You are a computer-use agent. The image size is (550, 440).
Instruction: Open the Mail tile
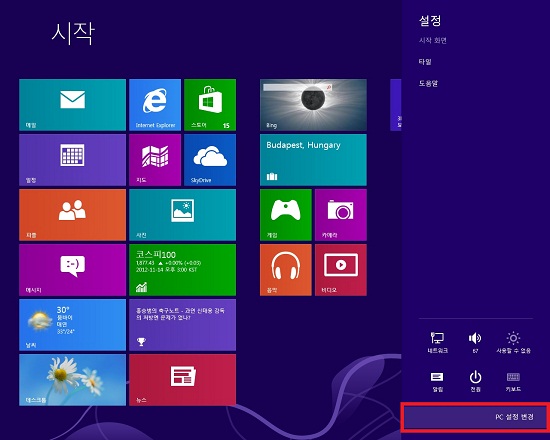(x=72, y=105)
